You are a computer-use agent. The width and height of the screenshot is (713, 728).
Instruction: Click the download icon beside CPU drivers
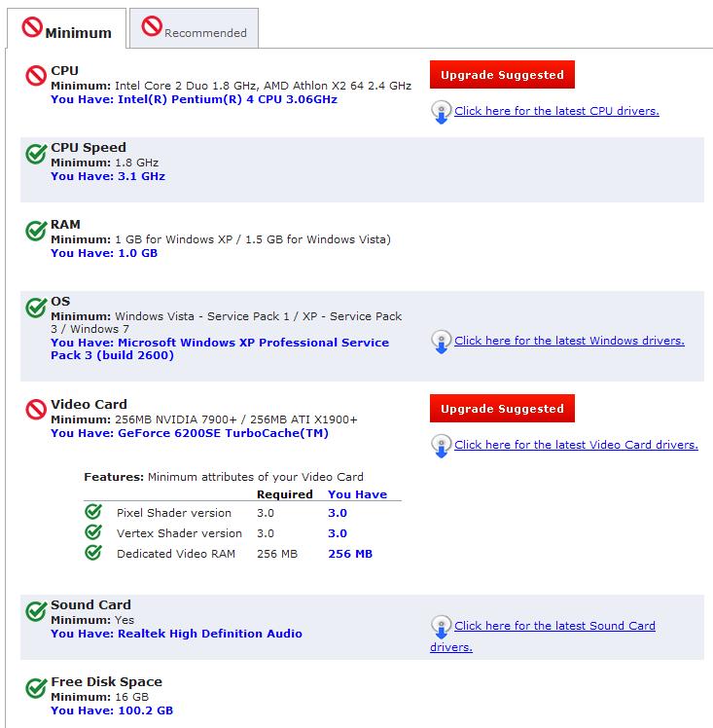tap(441, 112)
